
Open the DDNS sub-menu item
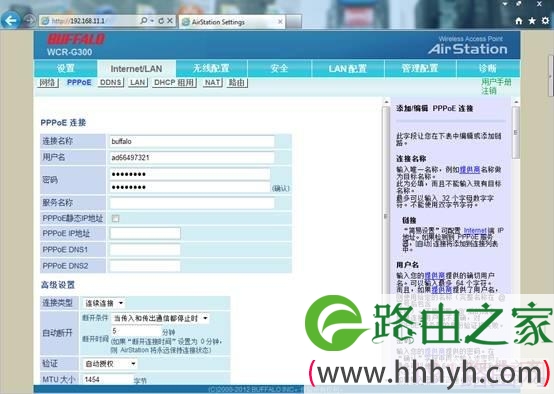click(x=110, y=82)
